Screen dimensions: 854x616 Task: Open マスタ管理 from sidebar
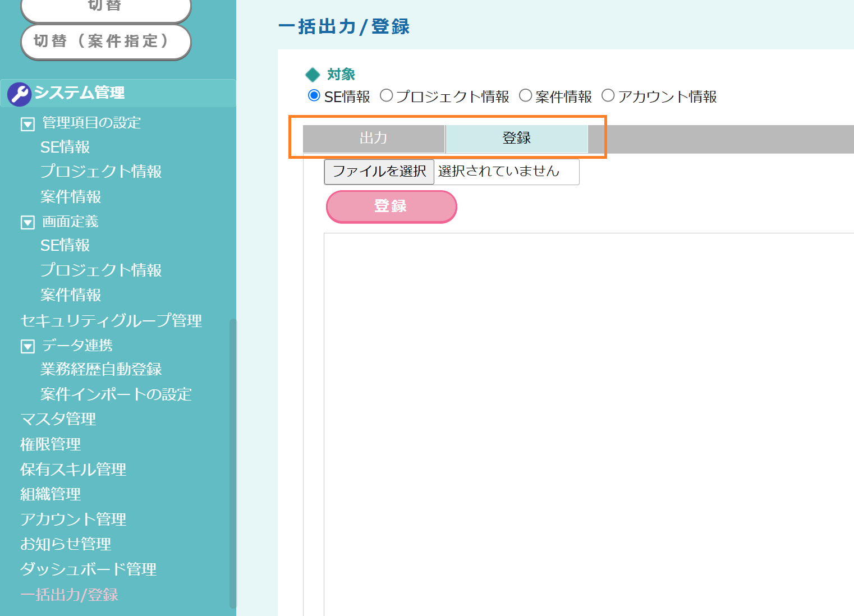coord(58,419)
